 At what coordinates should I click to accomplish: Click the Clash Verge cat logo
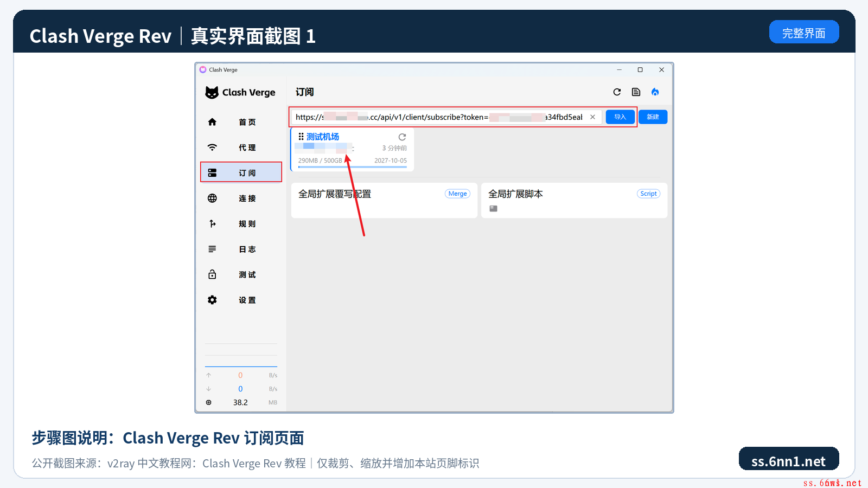(212, 93)
